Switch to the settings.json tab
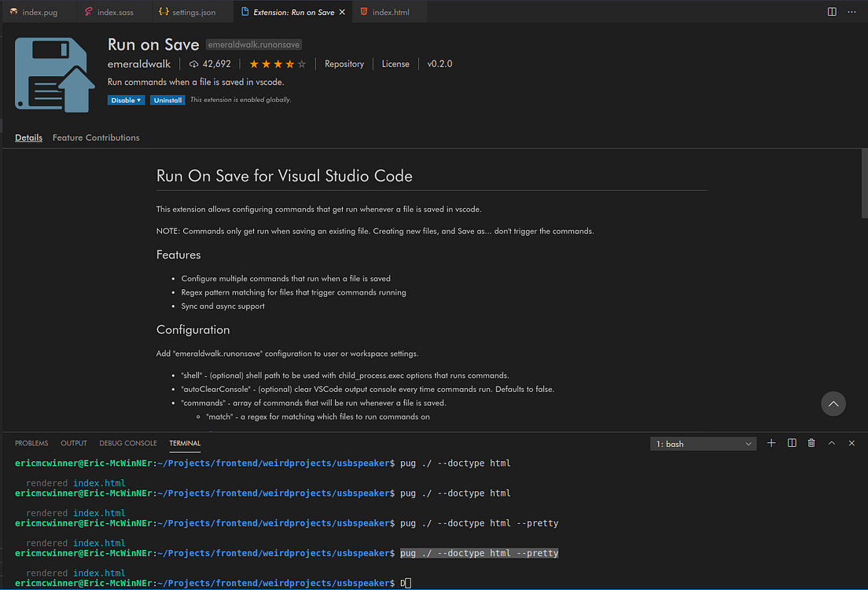Image resolution: width=868 pixels, height=590 pixels. 186,12
